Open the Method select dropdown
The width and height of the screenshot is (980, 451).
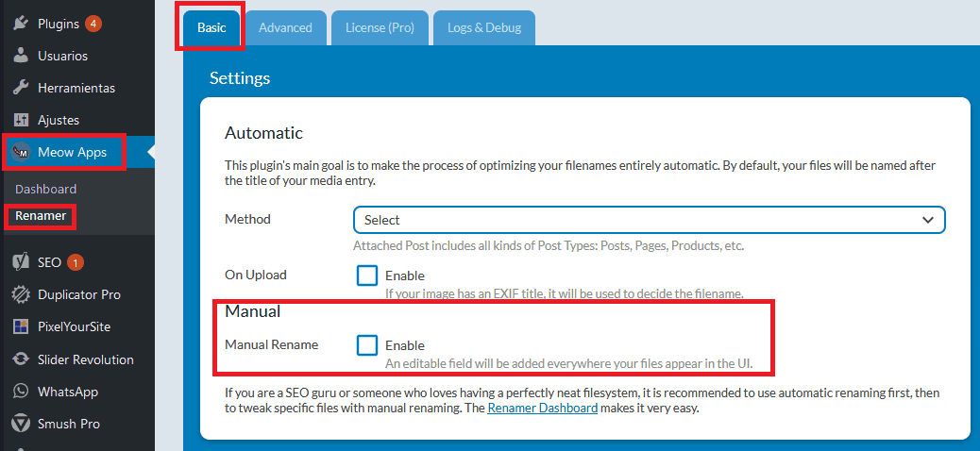click(649, 220)
